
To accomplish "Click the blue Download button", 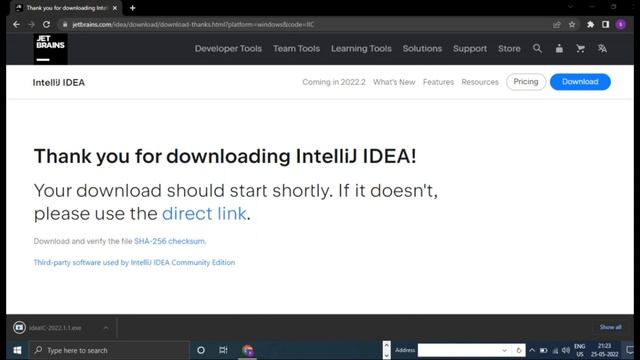I will (x=580, y=82).
